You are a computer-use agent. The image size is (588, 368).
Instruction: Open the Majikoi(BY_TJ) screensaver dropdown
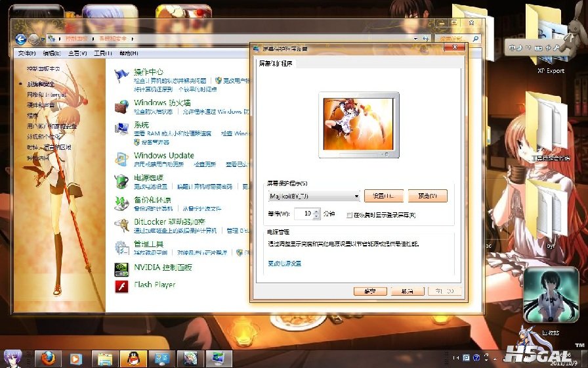point(314,196)
